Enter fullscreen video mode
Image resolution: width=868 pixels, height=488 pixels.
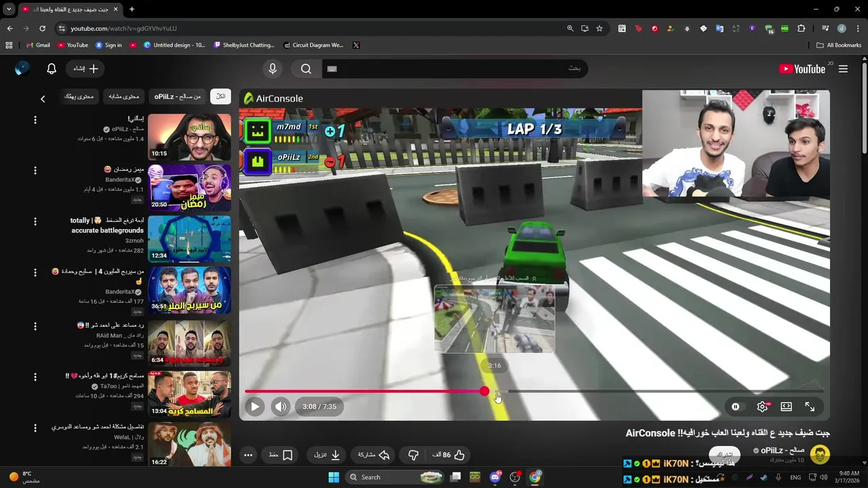pos(810,407)
